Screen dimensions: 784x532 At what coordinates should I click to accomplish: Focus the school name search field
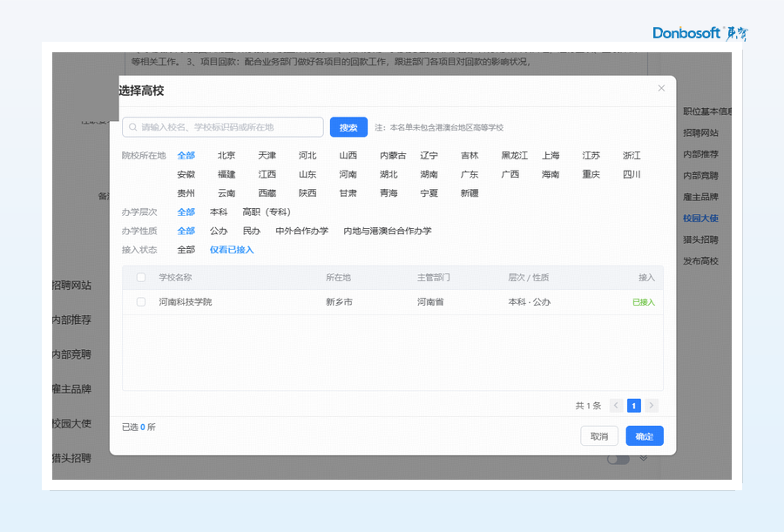pyautogui.click(x=223, y=127)
